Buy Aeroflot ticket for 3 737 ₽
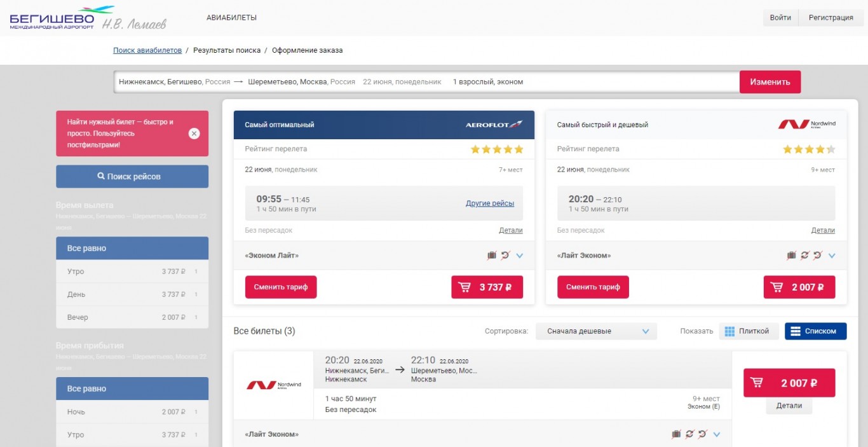 [487, 287]
